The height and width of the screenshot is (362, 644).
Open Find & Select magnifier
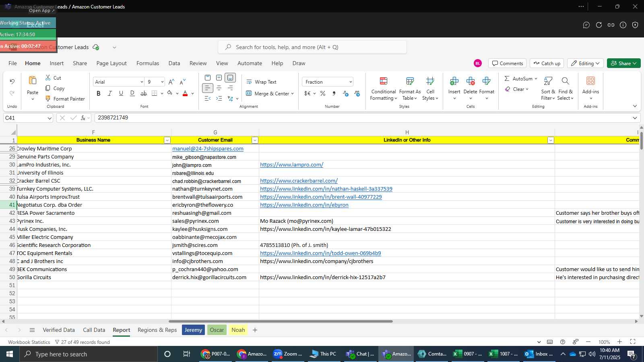(x=566, y=88)
